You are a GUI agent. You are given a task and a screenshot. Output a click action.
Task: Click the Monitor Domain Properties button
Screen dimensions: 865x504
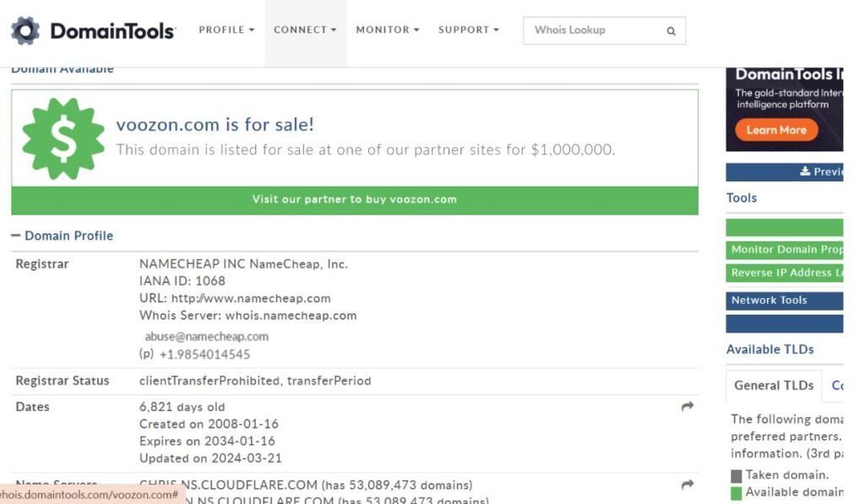(785, 250)
